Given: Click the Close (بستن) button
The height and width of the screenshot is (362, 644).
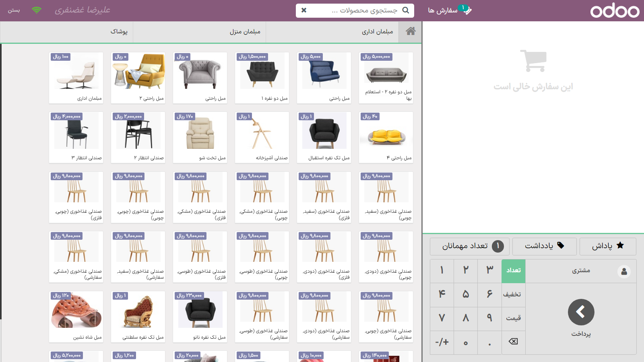Looking at the screenshot, I should point(14,10).
